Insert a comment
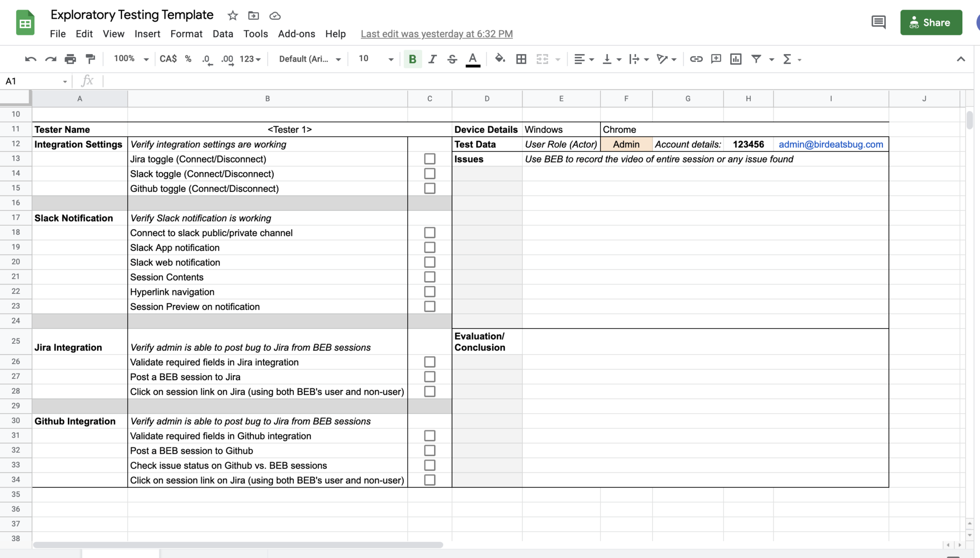Screen dimensions: 980x558 point(716,58)
